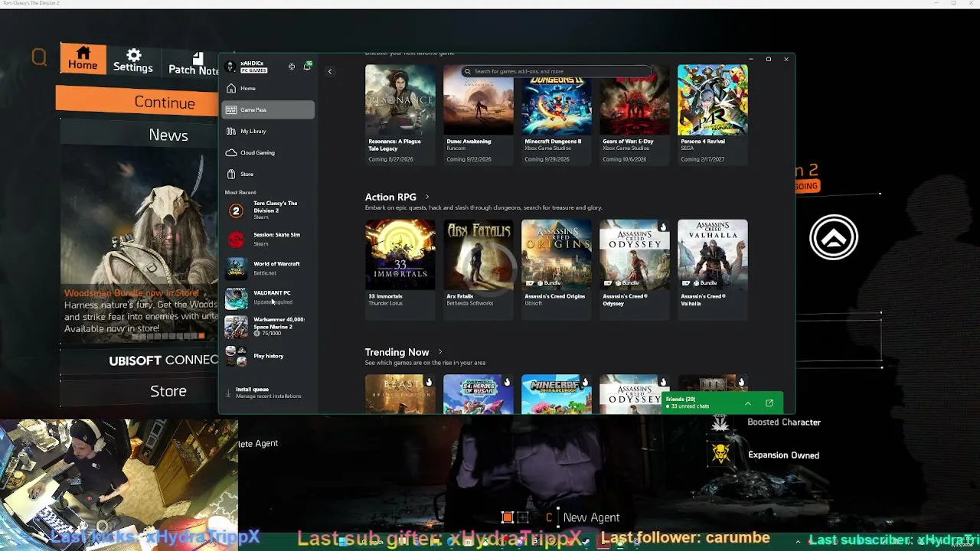Go back using the back arrow
The width and height of the screenshot is (980, 551).
[x=330, y=72]
